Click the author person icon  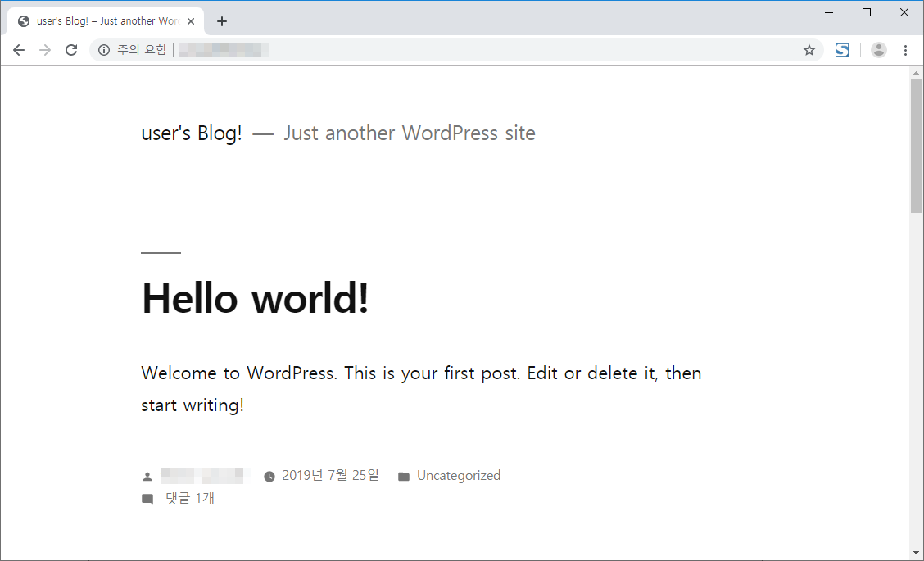147,476
